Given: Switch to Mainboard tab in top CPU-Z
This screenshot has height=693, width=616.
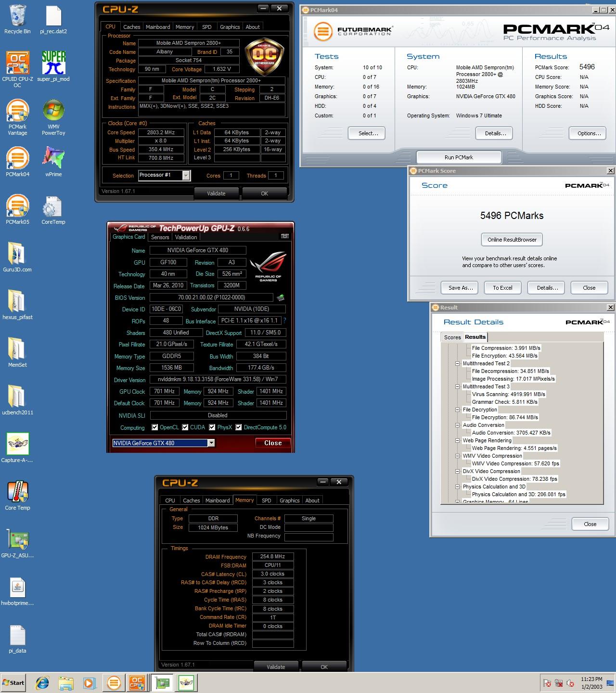Looking at the screenshot, I should 158,27.
